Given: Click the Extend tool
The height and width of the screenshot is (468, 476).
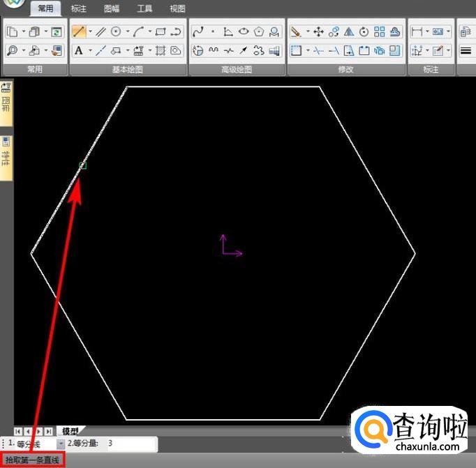Looking at the screenshot, I should pos(334,51).
